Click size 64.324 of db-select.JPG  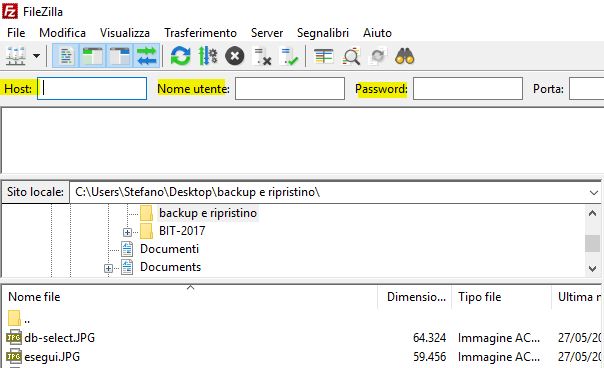[x=429, y=338]
